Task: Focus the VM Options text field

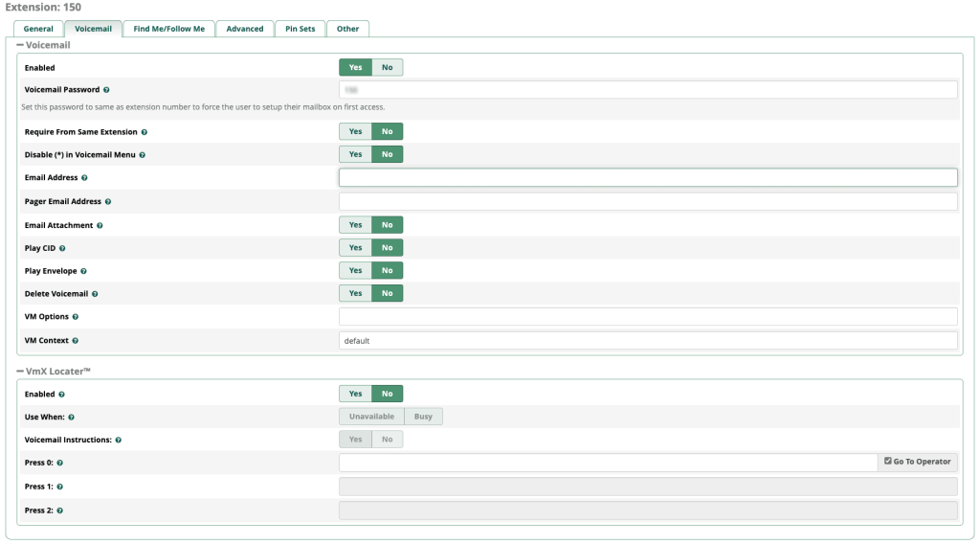Action: (x=648, y=317)
